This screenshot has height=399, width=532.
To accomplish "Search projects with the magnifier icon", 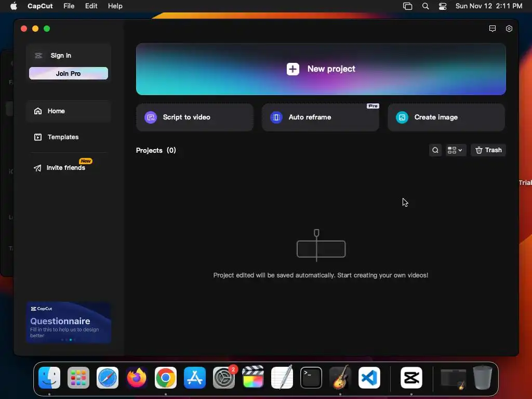I will pyautogui.click(x=435, y=150).
